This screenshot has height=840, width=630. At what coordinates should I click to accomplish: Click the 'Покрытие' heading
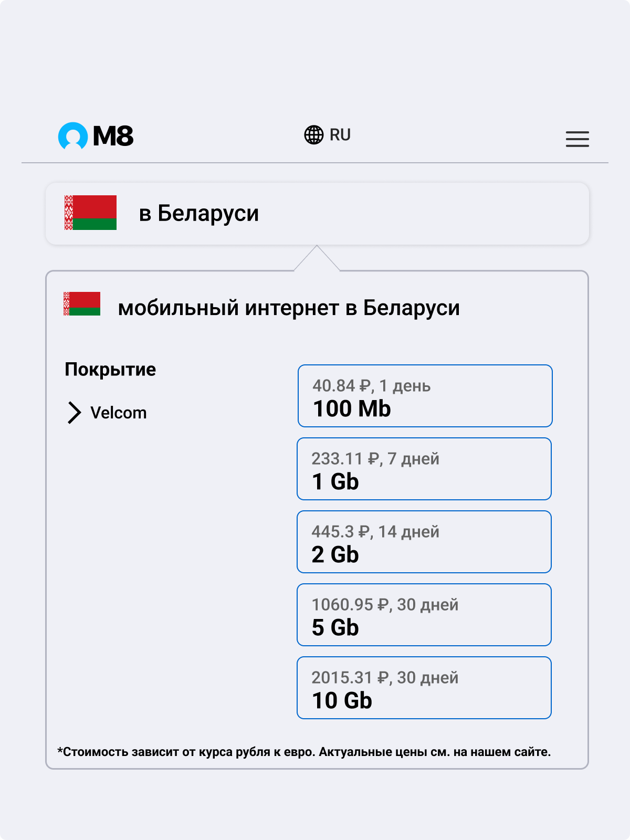110,370
